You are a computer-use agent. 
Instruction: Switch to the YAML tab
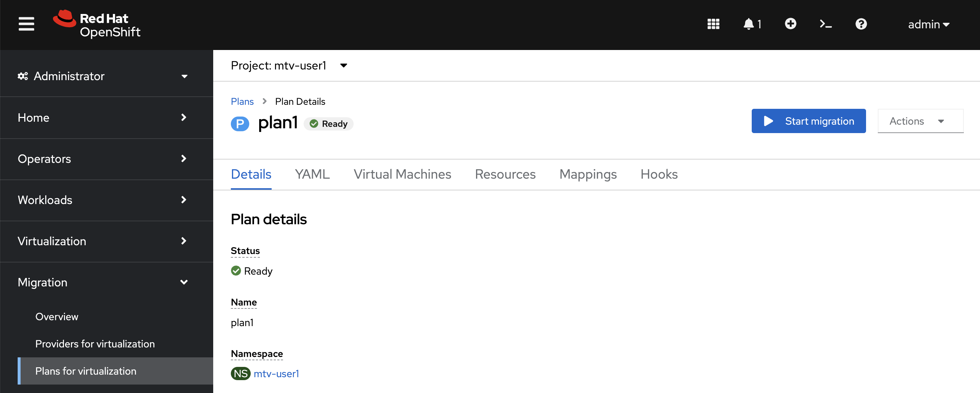click(312, 174)
